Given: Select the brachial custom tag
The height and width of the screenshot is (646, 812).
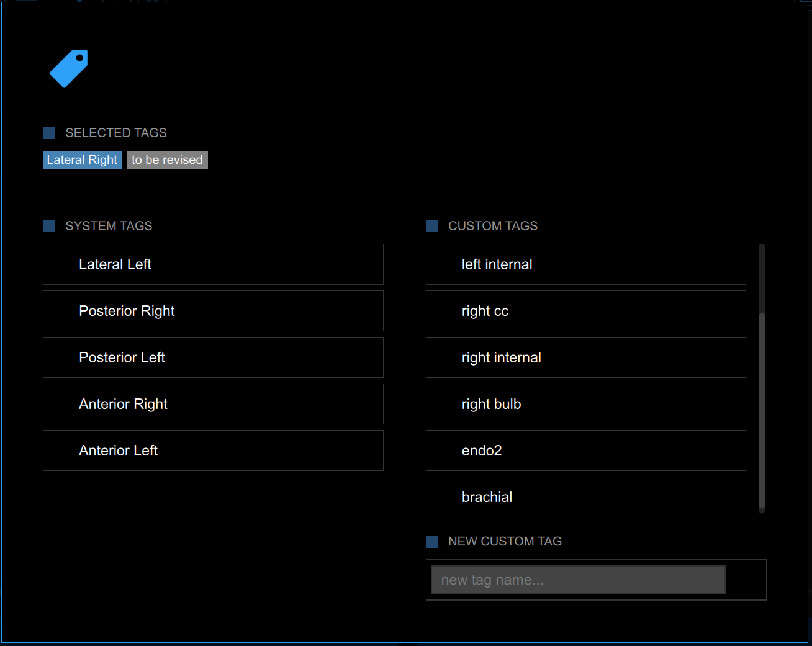Looking at the screenshot, I should tap(585, 496).
